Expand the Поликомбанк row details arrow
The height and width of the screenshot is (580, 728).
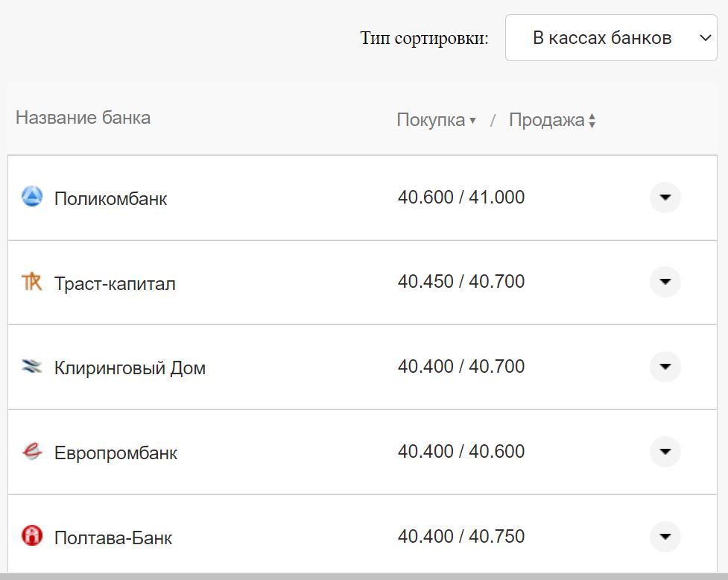pos(665,198)
